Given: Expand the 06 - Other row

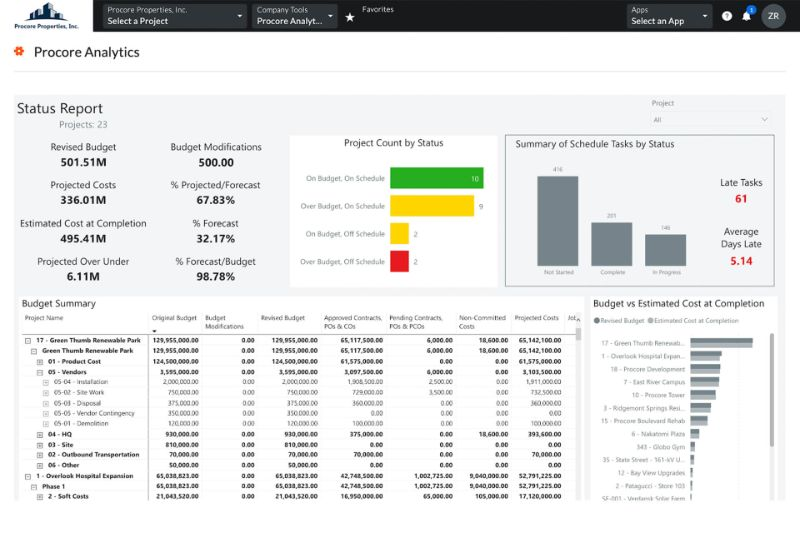Looking at the screenshot, I should click(40, 466).
